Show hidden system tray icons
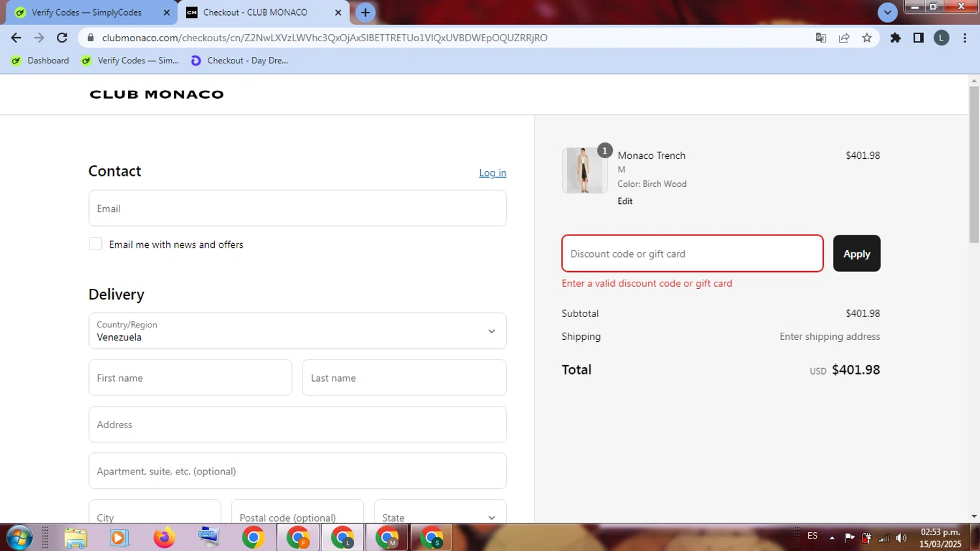Screen dimensions: 980x551 [832, 538]
